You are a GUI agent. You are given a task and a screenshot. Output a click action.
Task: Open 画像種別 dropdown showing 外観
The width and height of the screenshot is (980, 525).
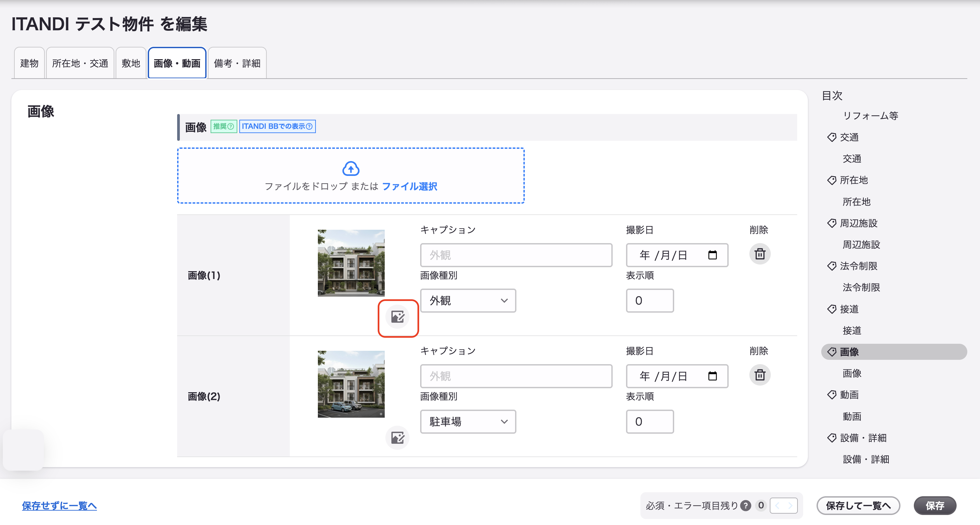click(x=468, y=301)
